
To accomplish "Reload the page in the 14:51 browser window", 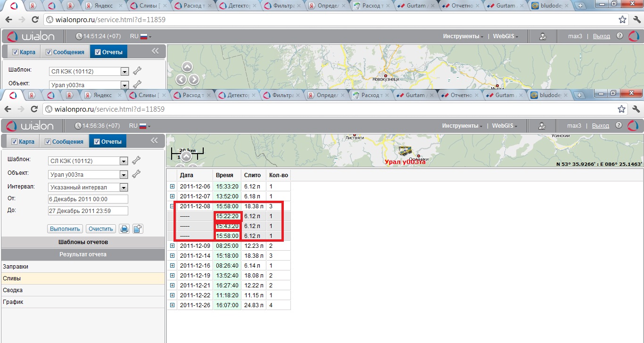I will (35, 20).
